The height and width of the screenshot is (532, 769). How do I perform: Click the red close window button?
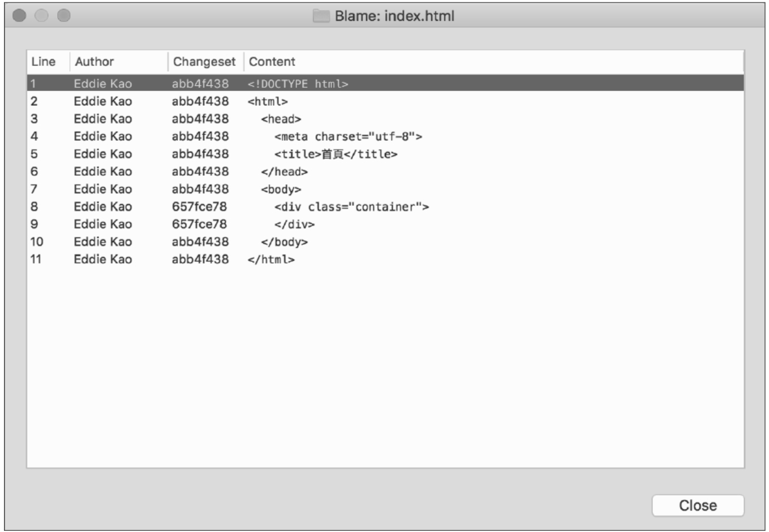(19, 16)
